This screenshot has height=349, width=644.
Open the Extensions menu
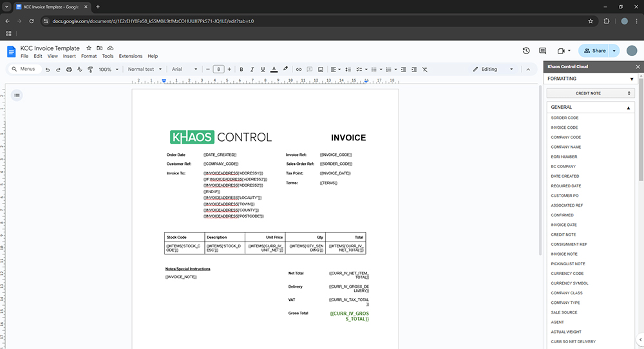(131, 56)
